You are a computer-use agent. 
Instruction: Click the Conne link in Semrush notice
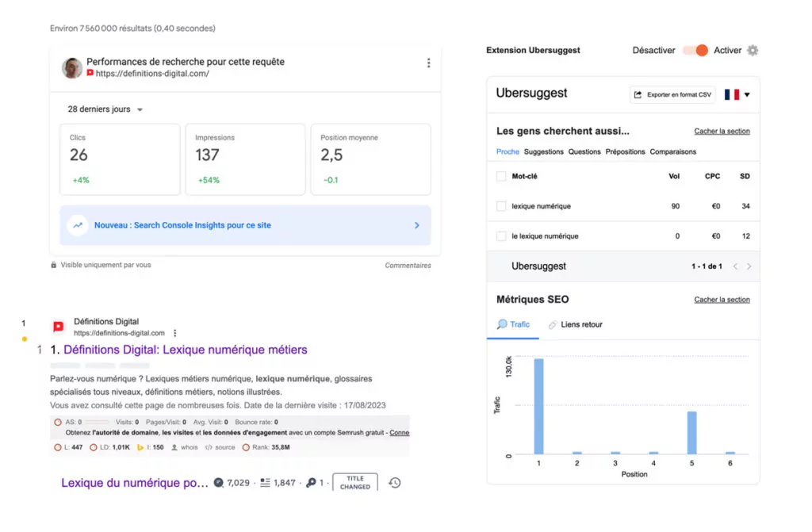400,433
